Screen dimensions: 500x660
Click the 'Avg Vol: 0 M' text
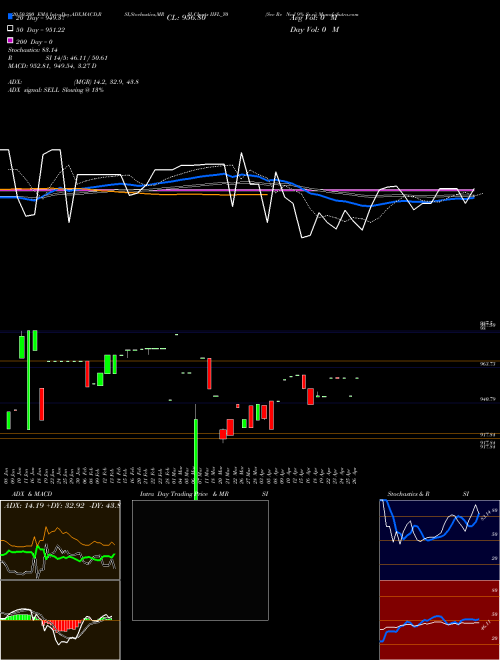[314, 18]
